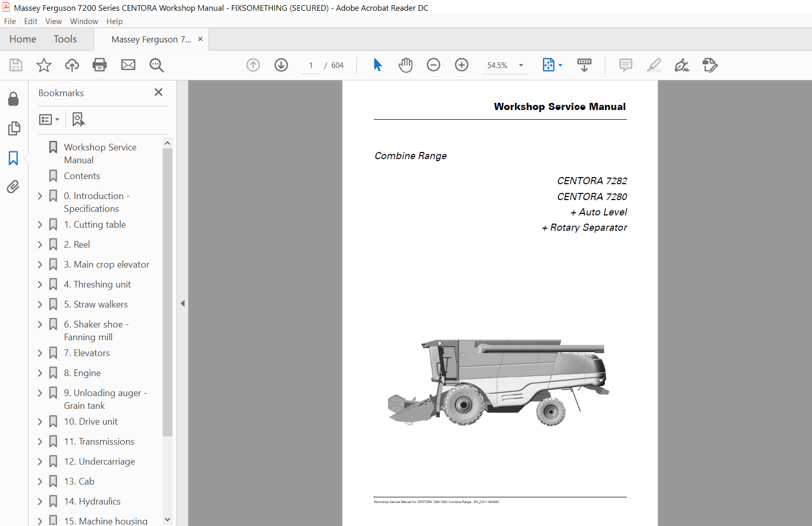This screenshot has width=812, height=526.
Task: Expand 0. Introduction - Specifications bookmark
Action: 40,196
